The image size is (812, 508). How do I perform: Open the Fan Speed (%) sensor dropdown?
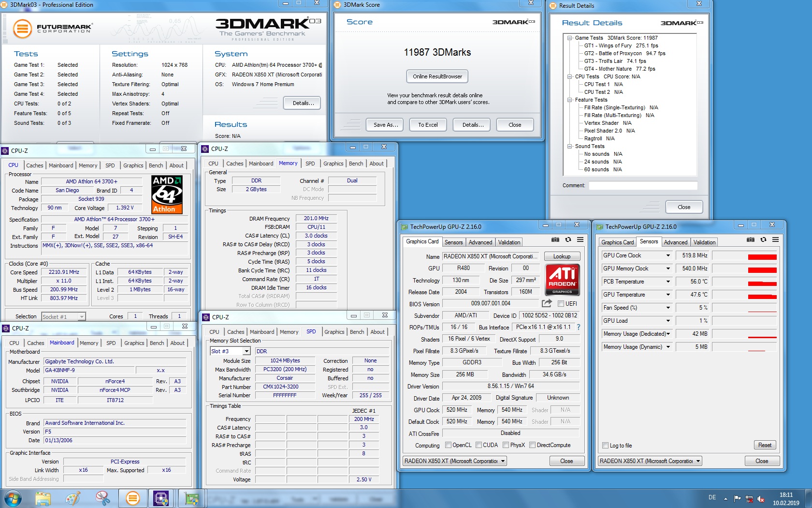[668, 308]
